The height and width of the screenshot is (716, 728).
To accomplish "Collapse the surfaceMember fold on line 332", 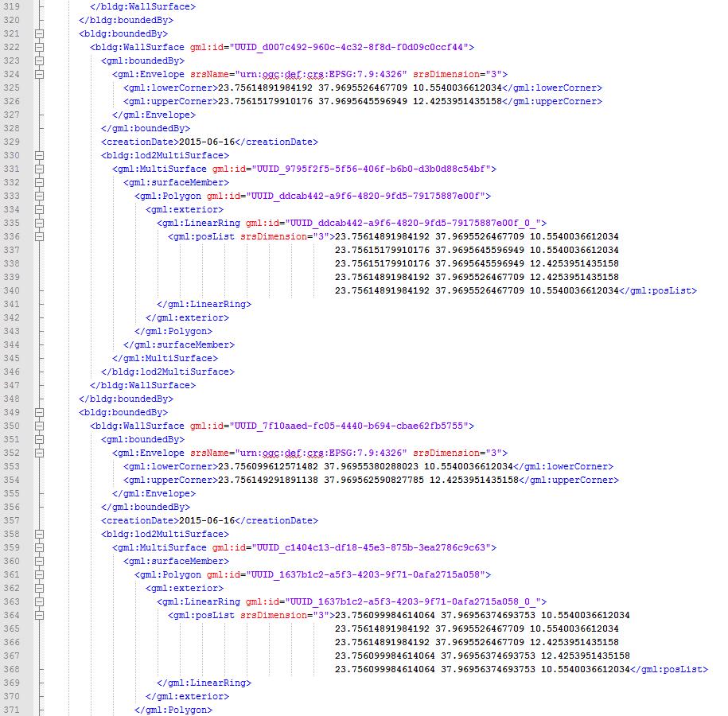I will [x=40, y=182].
